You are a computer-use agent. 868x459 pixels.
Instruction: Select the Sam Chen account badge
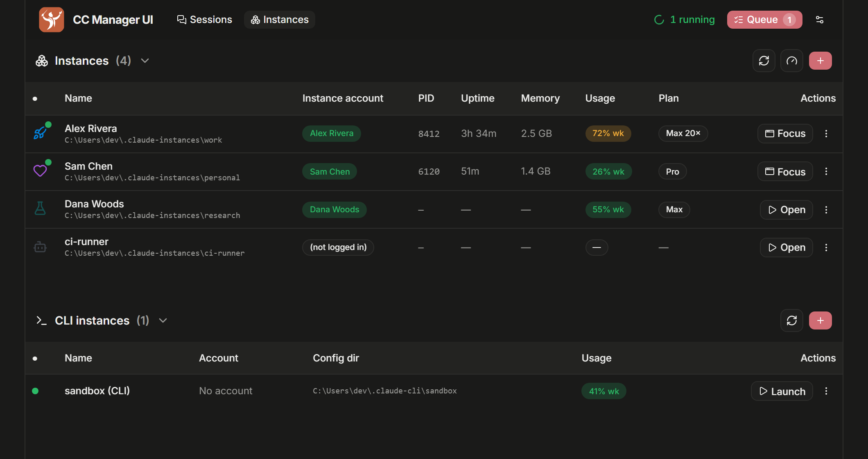tap(330, 171)
